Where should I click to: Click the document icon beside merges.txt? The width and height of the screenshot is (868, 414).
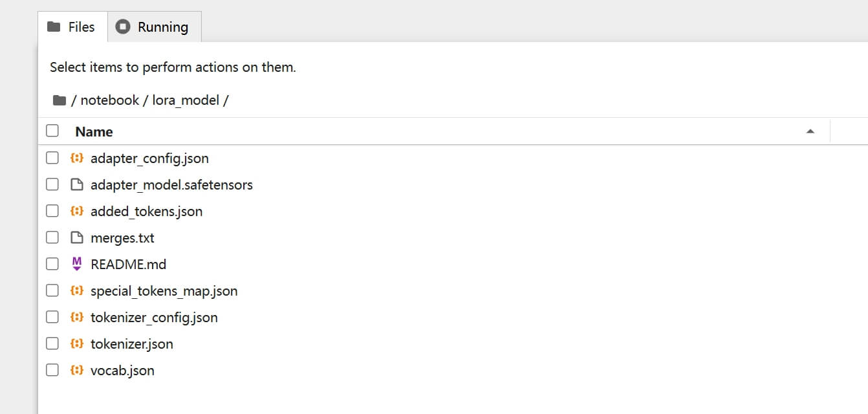[x=77, y=237]
